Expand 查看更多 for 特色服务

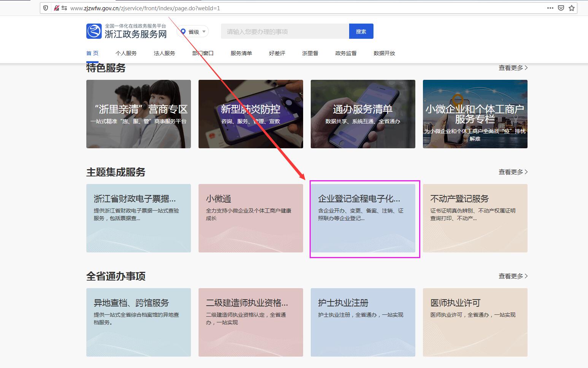pyautogui.click(x=512, y=68)
